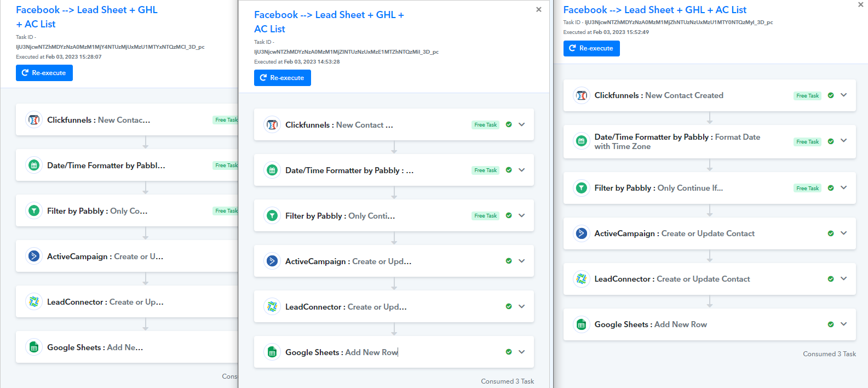Open workflow title link in middle panel
This screenshot has width=868, height=388.
click(329, 22)
